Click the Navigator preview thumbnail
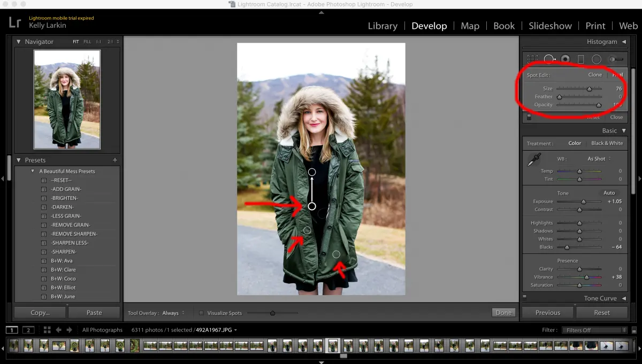The image size is (642, 364). [x=67, y=99]
